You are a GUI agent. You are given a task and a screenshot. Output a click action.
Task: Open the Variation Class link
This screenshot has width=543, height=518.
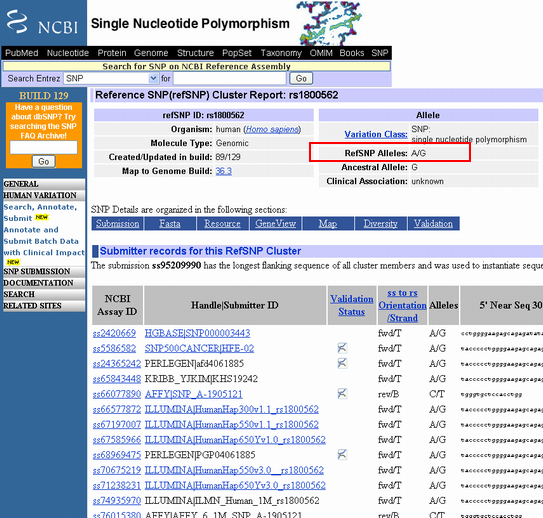(x=376, y=134)
